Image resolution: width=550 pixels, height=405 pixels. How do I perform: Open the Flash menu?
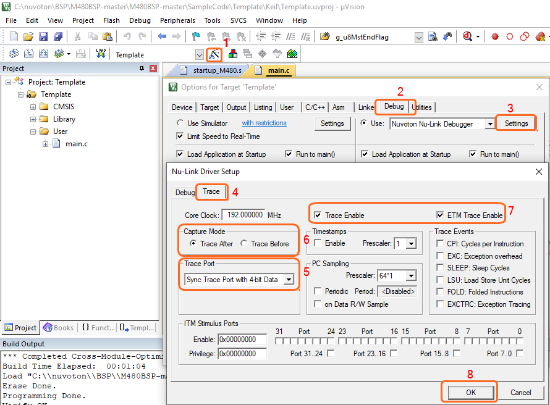click(x=112, y=21)
